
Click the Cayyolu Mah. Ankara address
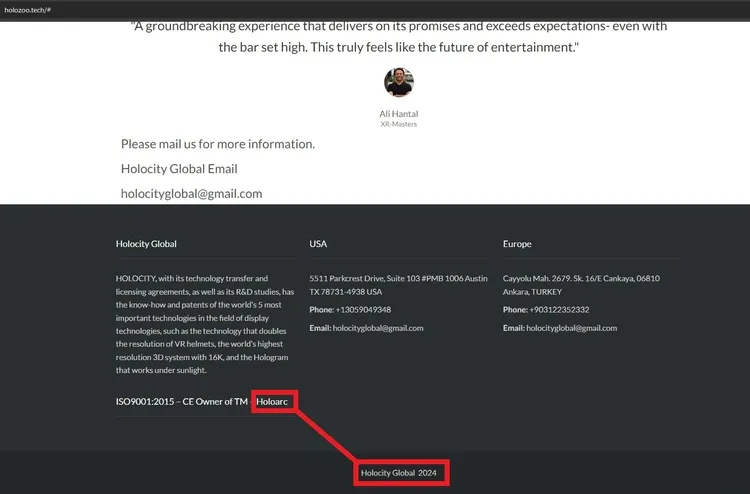(x=581, y=285)
